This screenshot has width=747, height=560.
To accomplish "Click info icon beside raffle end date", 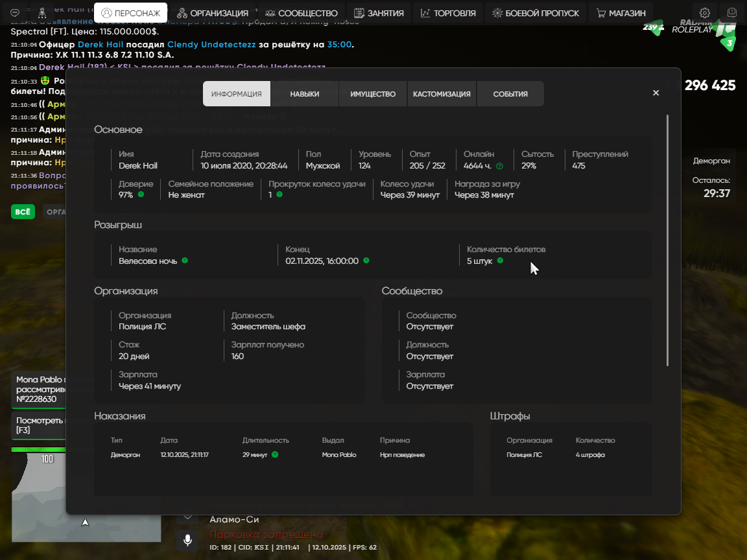I will [366, 261].
